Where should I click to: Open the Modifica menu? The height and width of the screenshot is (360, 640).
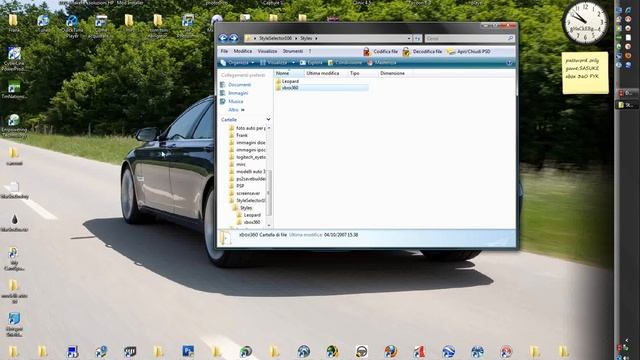tap(243, 51)
